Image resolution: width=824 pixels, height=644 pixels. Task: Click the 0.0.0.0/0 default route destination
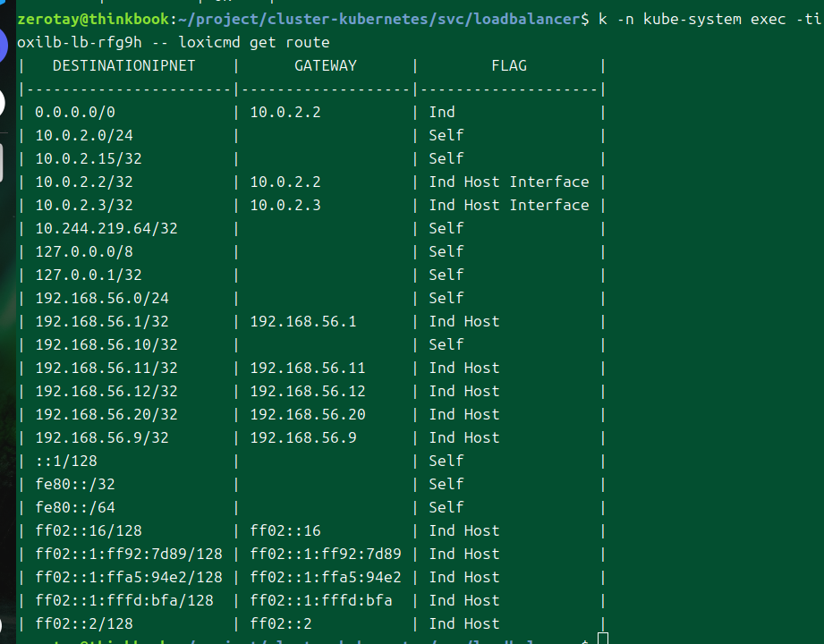tap(75, 112)
